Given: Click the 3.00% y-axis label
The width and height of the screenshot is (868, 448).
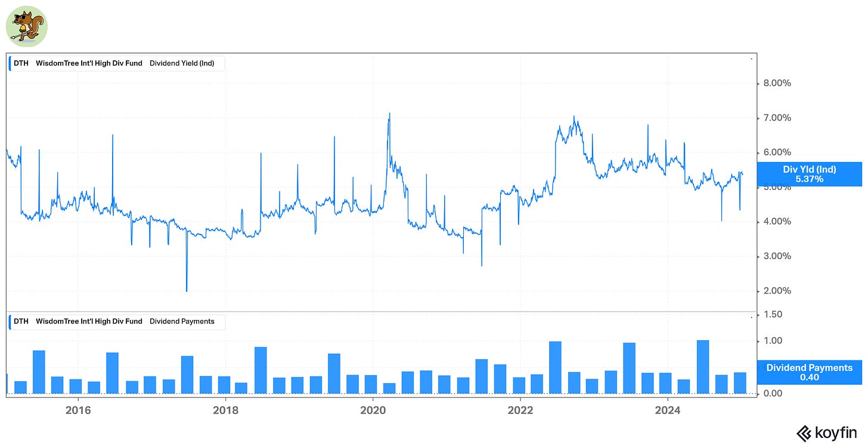Looking at the screenshot, I should pyautogui.click(x=777, y=256).
